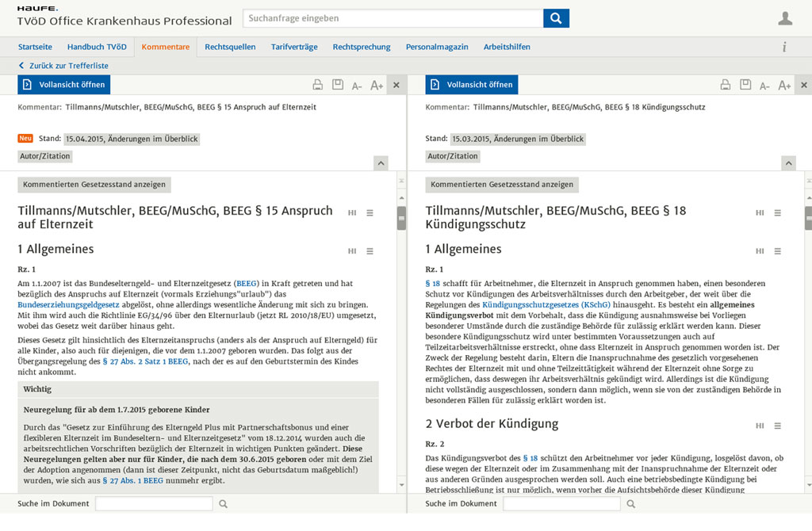The image size is (812, 531).
Task: Open Kündigungsschutzgesetzes (KSchG) link
Action: pos(546,305)
